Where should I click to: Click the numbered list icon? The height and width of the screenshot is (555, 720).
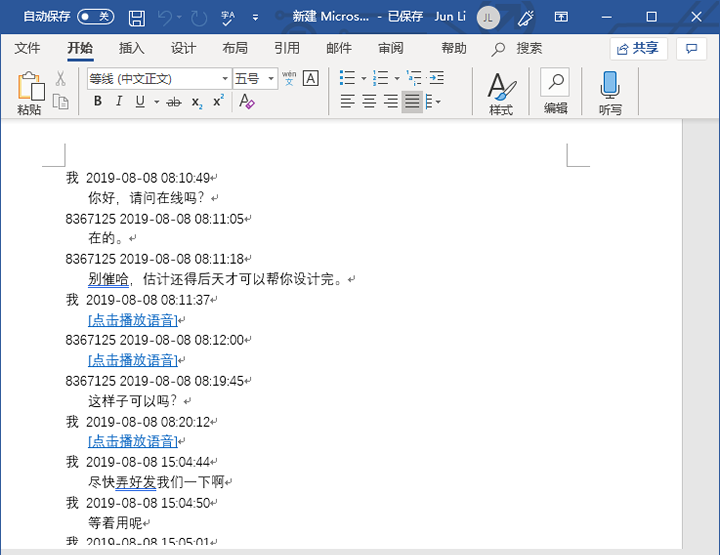point(381,78)
